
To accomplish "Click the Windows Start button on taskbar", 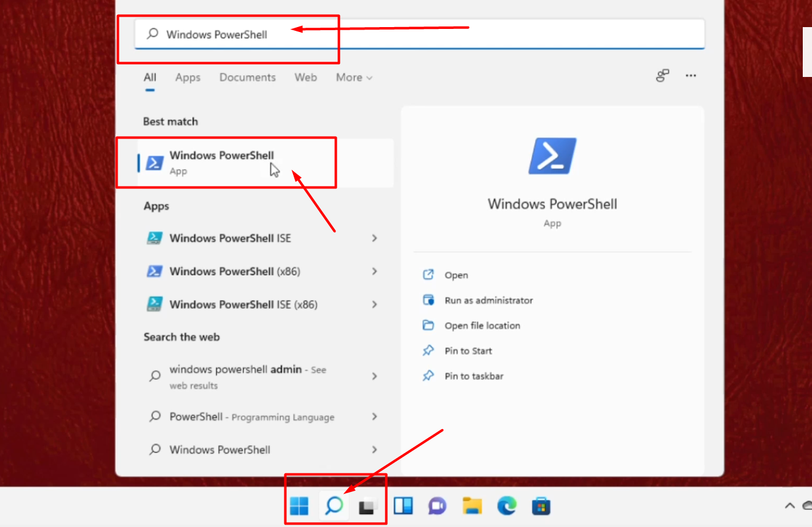I will coord(299,506).
